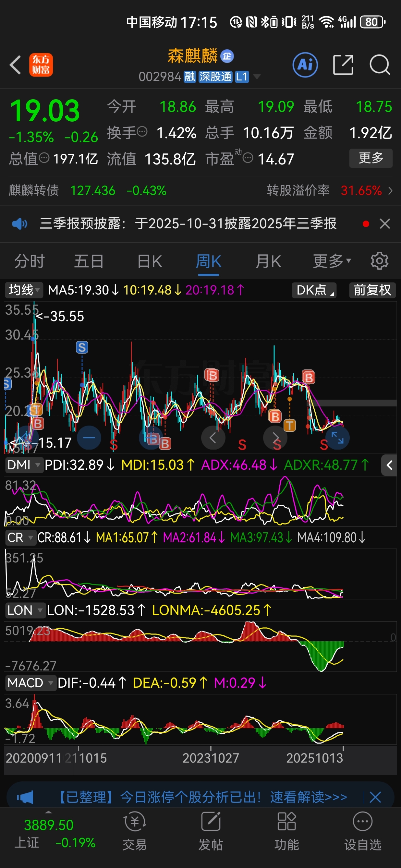Select the 周K tab
The height and width of the screenshot is (868, 401).
click(209, 261)
